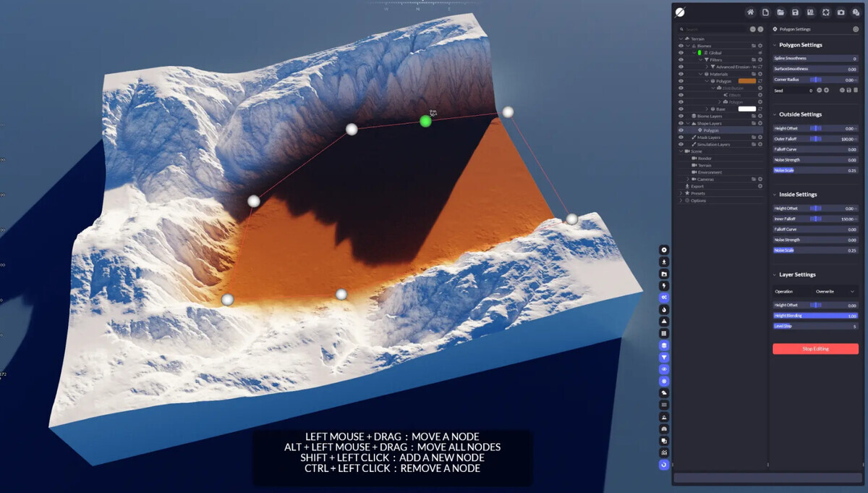Click the Home icon in top toolbar

pos(750,12)
